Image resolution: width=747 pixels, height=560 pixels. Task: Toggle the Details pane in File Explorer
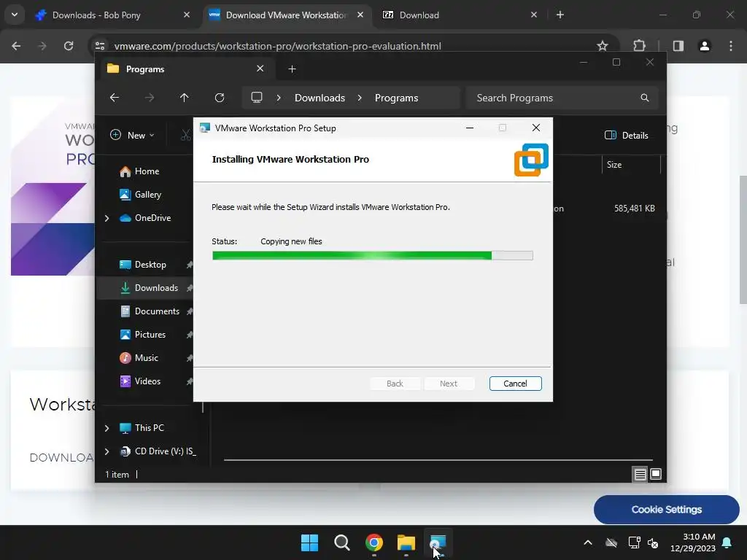[626, 135]
